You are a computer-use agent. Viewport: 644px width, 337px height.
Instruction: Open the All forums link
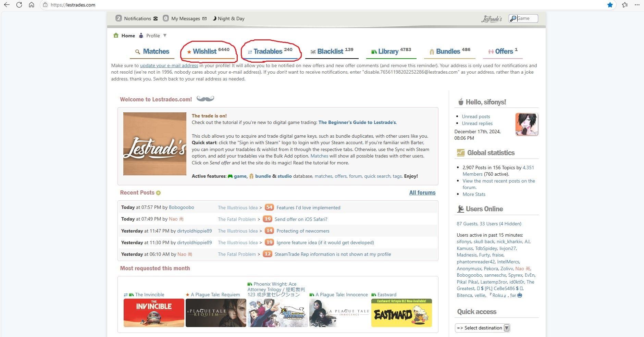click(422, 193)
